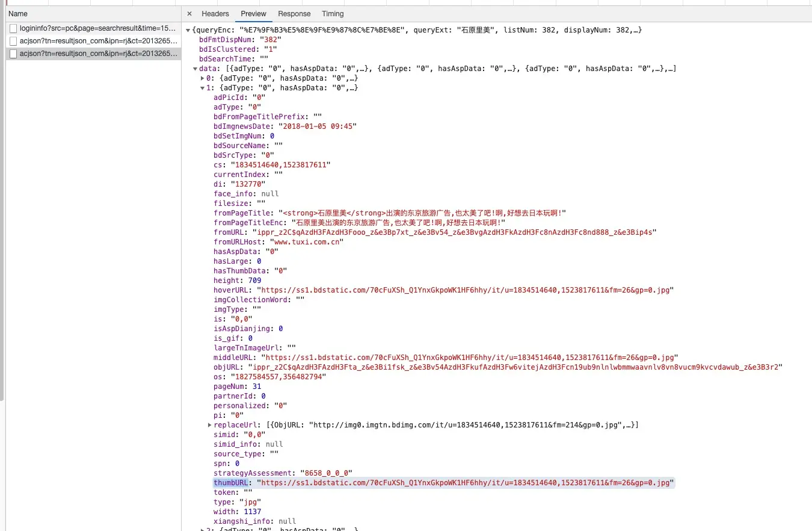812x531 pixels.
Task: Select the bdImgnewsDate "2018-01-05 09:45" row
Action: (285, 126)
